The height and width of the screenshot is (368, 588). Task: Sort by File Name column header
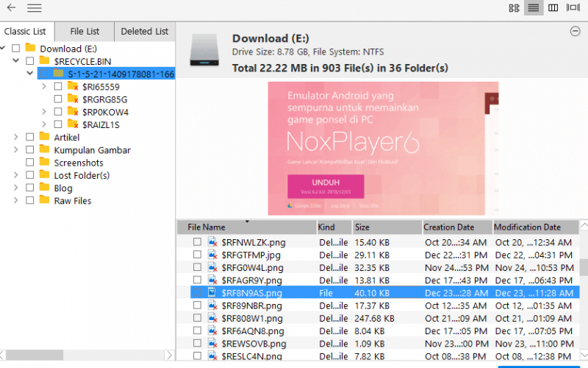(x=247, y=227)
